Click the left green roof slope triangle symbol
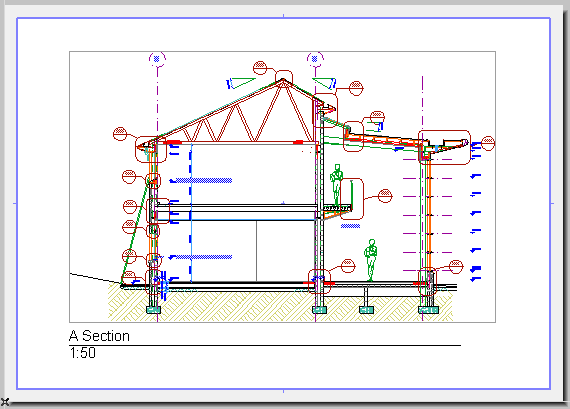This screenshot has width=570, height=409. point(241,83)
